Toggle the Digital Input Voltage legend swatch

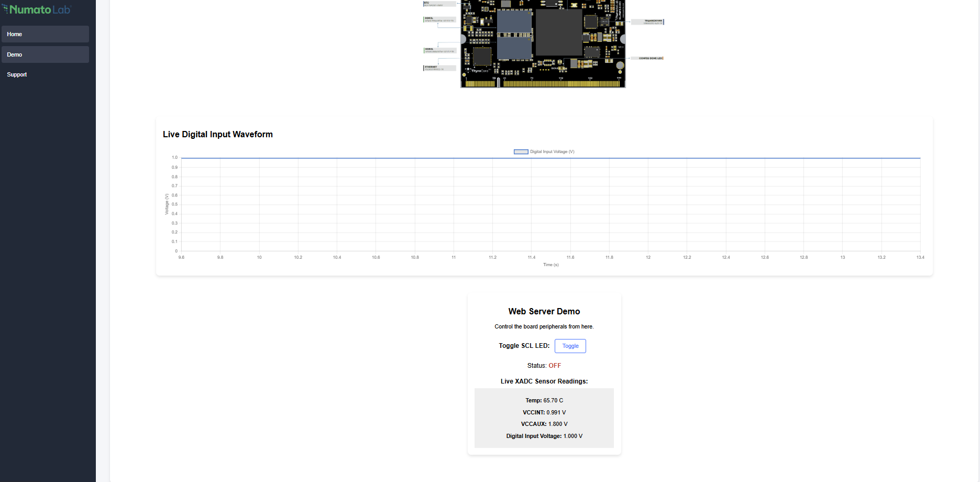[521, 152]
